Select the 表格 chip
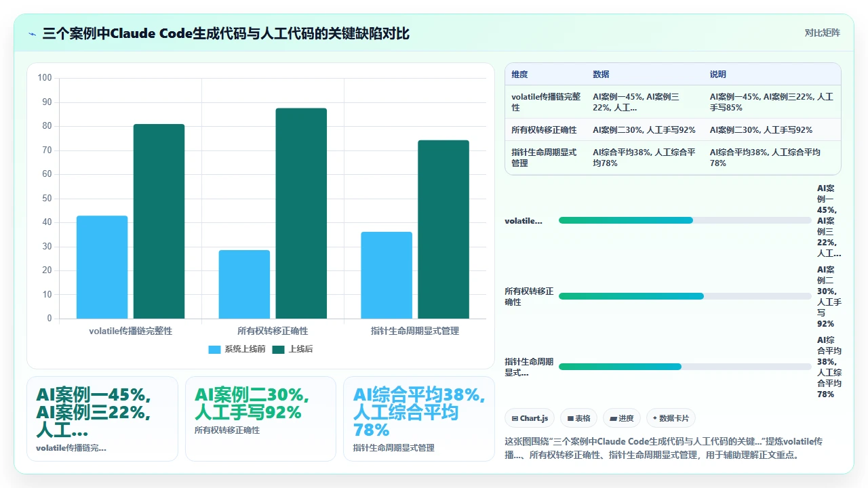Image resolution: width=868 pixels, height=488 pixels. tap(579, 418)
